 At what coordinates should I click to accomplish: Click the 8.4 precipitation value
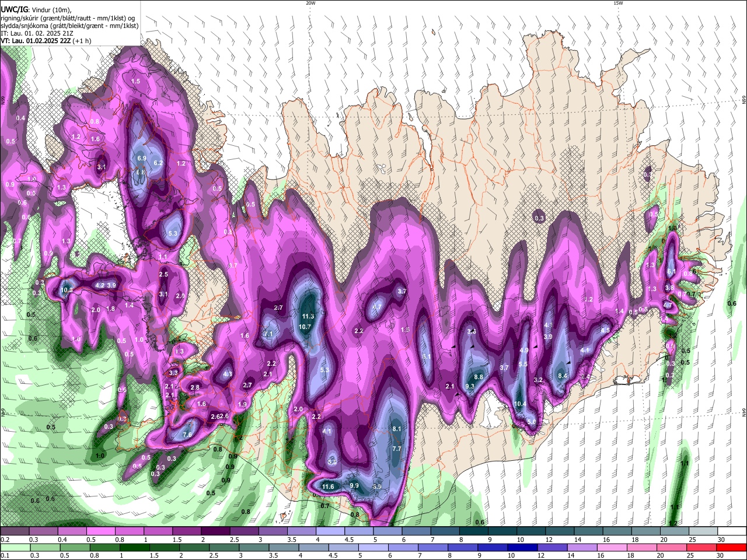tap(563, 376)
